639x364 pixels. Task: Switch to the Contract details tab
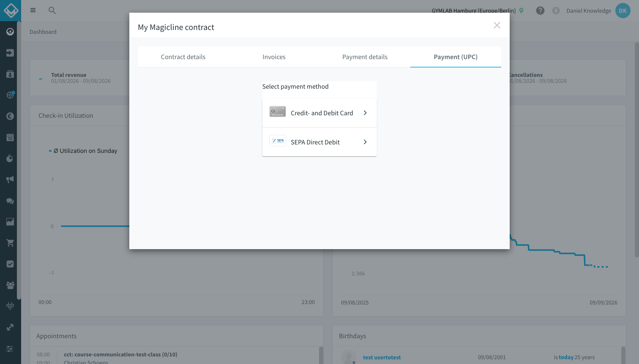coord(183,57)
